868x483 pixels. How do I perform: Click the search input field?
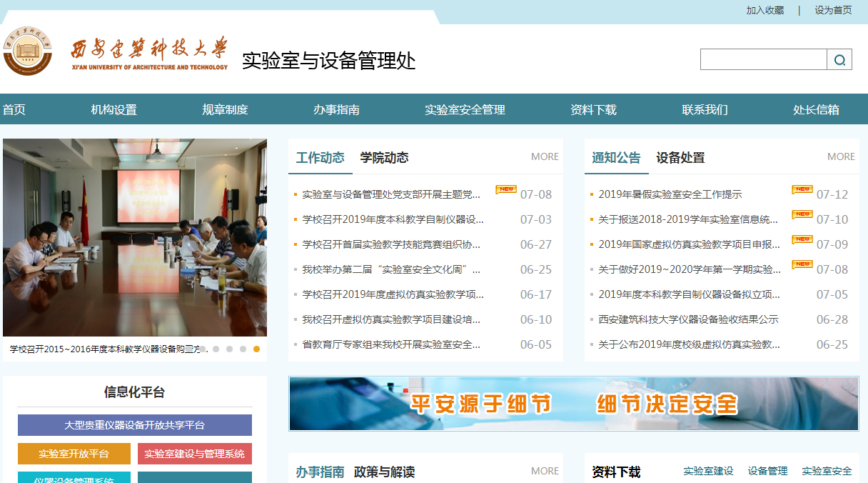pos(763,60)
